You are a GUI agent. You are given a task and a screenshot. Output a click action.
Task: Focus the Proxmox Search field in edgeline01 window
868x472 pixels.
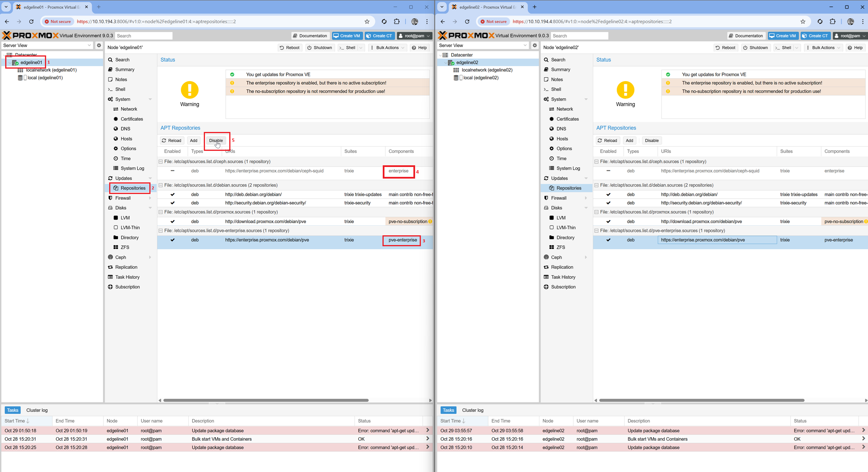pos(144,36)
